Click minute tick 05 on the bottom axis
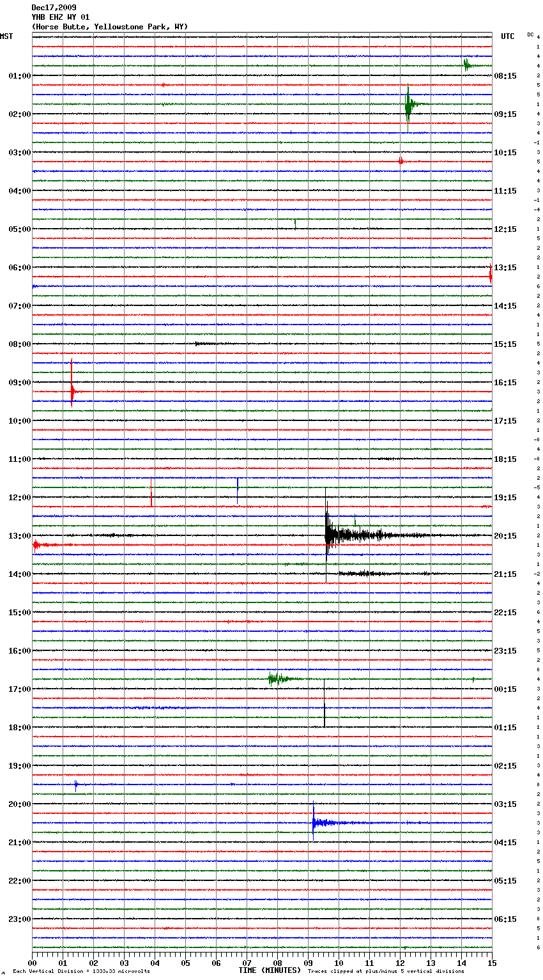Image resolution: width=543 pixels, height=980 pixels. (185, 963)
